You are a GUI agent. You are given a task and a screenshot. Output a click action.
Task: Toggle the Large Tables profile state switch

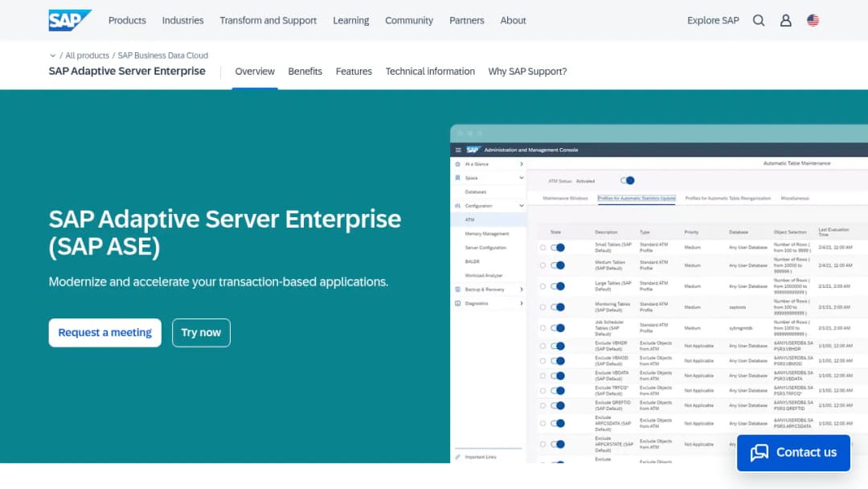pyautogui.click(x=558, y=286)
